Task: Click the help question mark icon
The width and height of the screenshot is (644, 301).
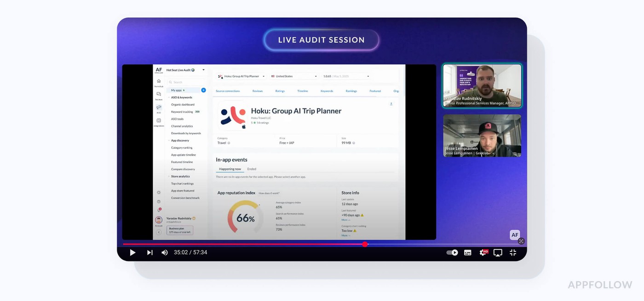Action: [x=159, y=201]
